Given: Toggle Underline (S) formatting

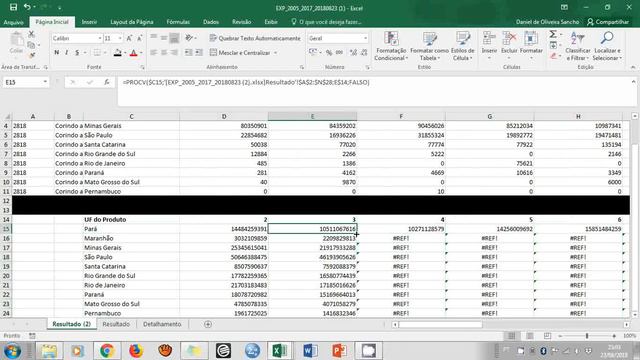Looking at the screenshot, I should (77, 52).
